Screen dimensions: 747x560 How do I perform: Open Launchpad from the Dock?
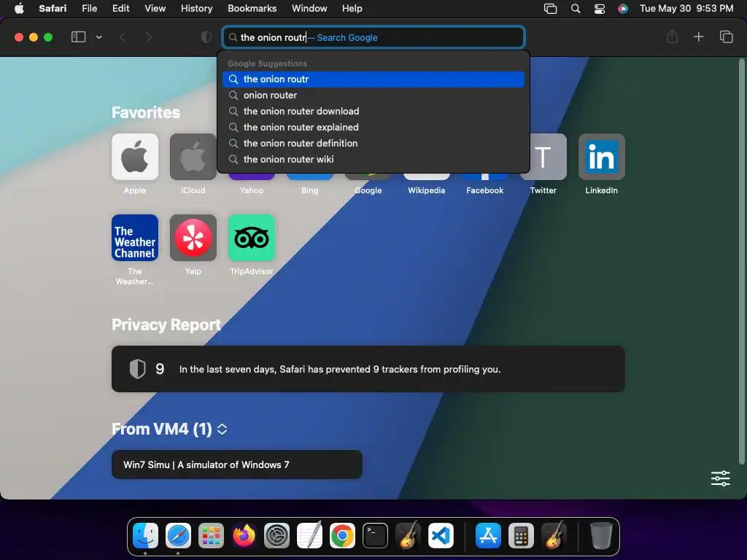[211, 536]
